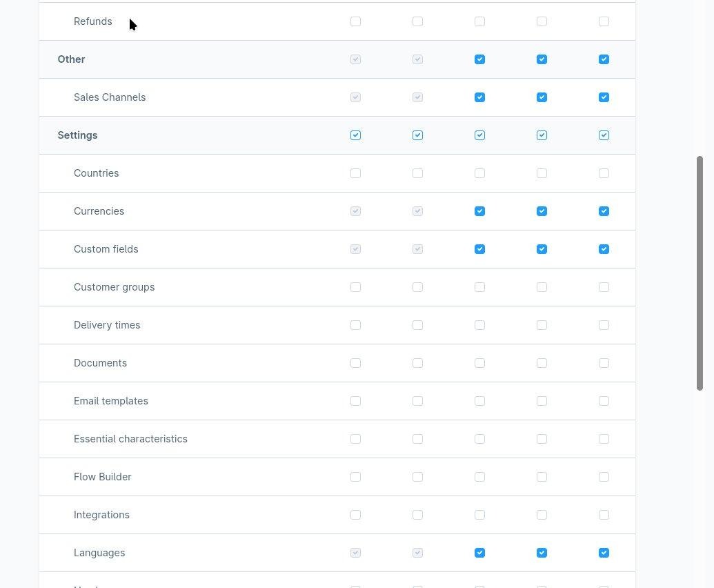The width and height of the screenshot is (714, 588).
Task: Click the vertical page scrollbar thumb
Action: point(700,273)
